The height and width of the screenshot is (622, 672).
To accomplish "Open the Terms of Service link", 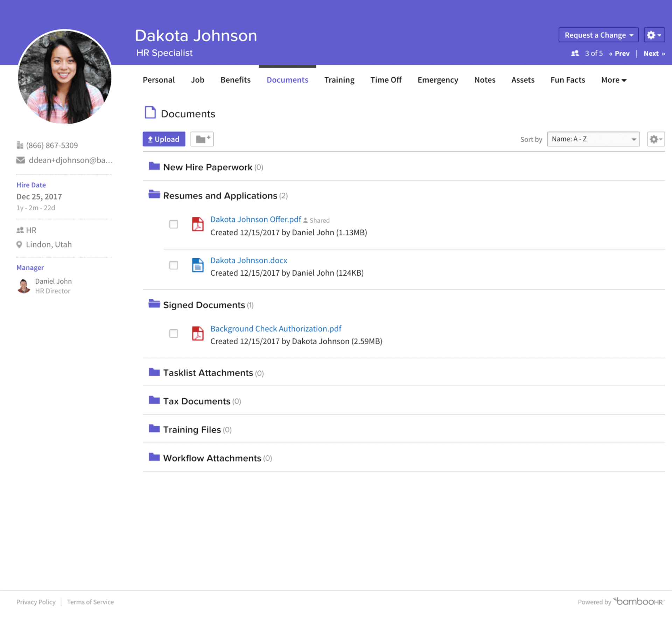I will pos(90,602).
